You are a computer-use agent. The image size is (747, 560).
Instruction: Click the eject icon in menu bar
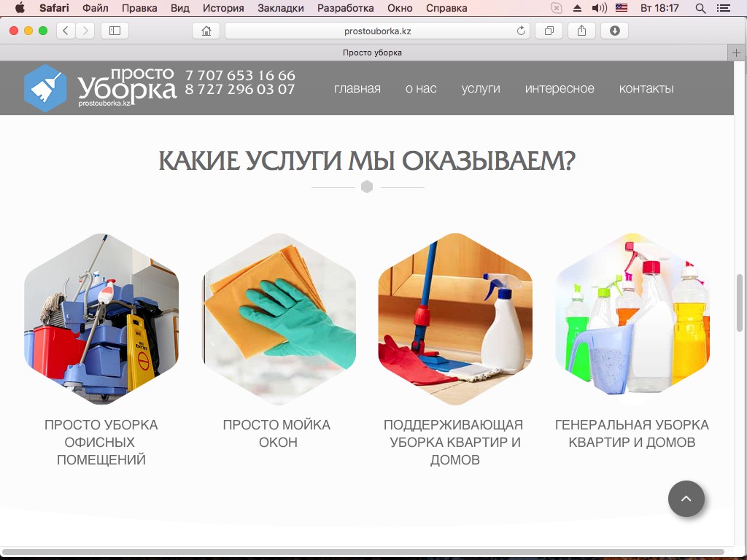point(577,7)
